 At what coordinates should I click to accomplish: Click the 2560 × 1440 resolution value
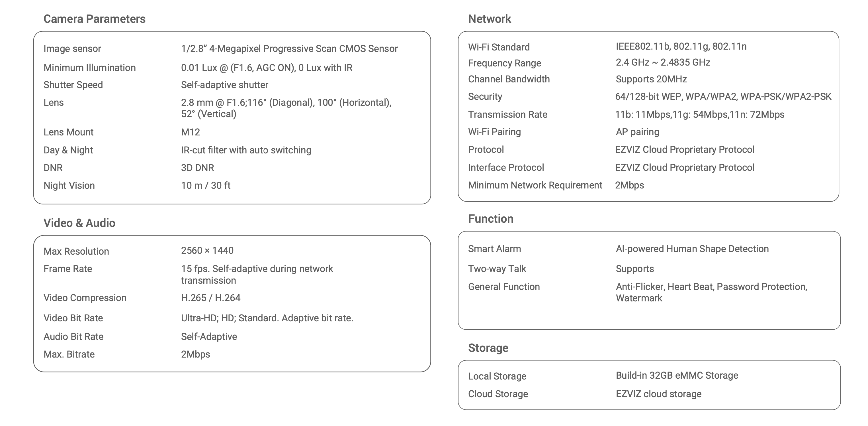[x=207, y=251]
